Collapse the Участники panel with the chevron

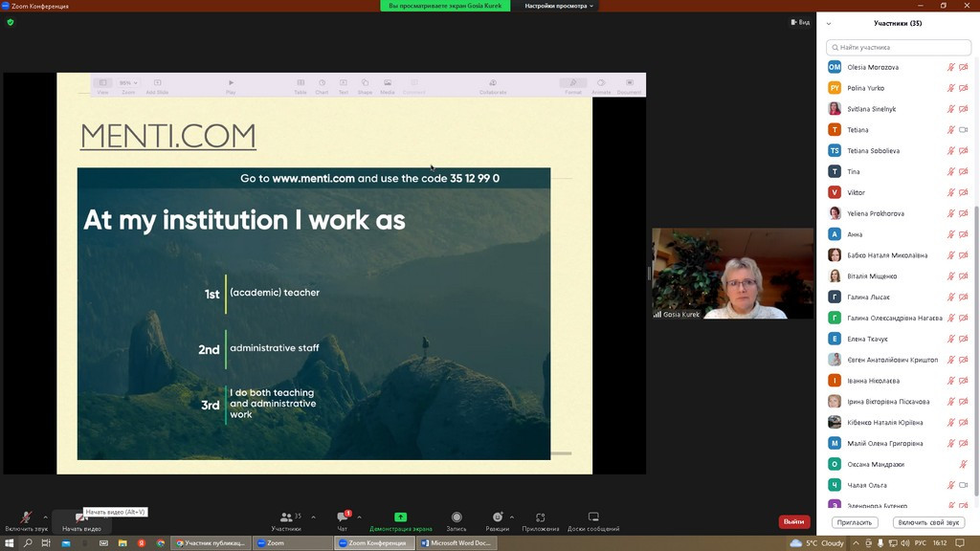pyautogui.click(x=829, y=24)
